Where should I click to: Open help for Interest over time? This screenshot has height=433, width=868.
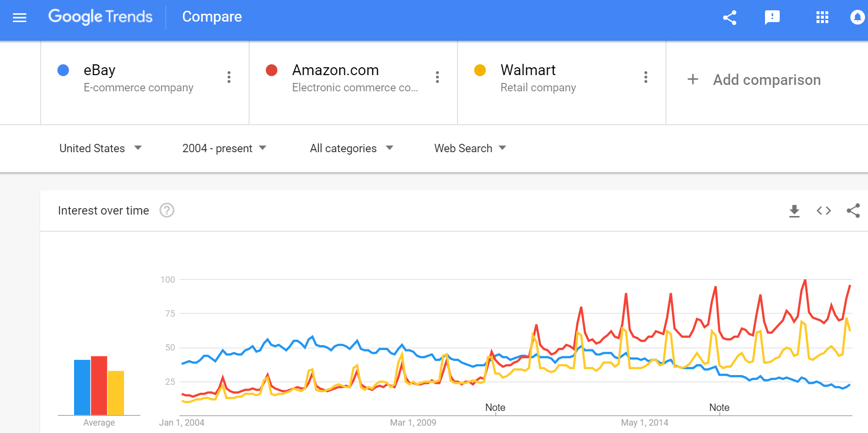pos(167,210)
